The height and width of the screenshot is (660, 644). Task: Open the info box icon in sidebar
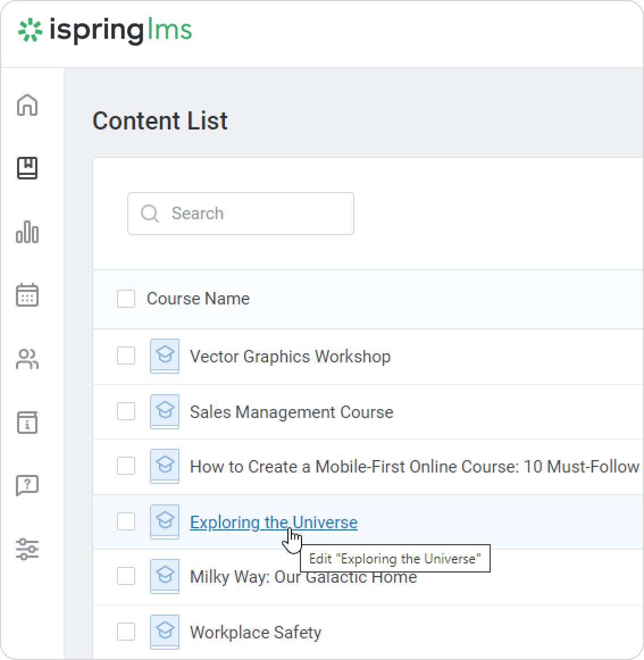pos(27,423)
